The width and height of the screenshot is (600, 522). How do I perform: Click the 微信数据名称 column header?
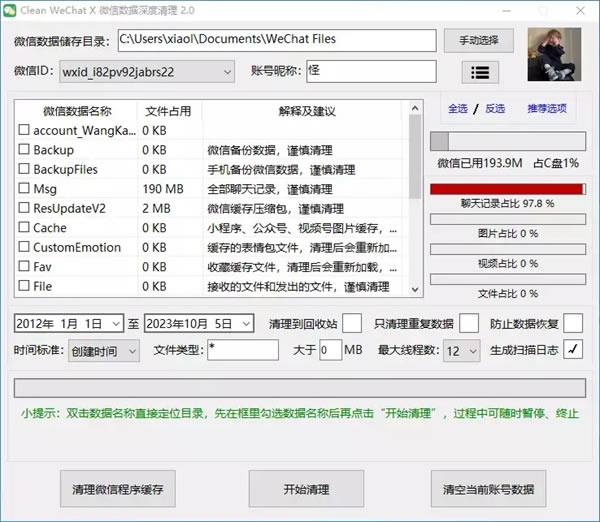[77, 111]
